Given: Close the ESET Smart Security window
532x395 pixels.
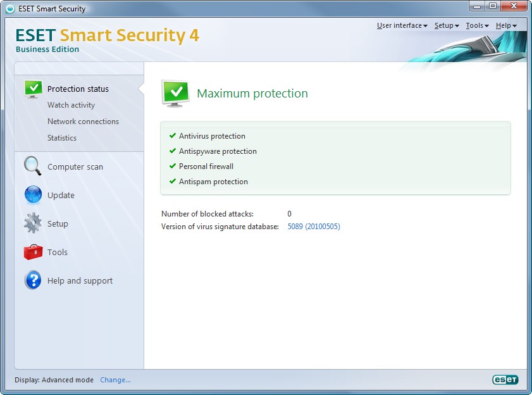Looking at the screenshot, I should coord(514,6).
